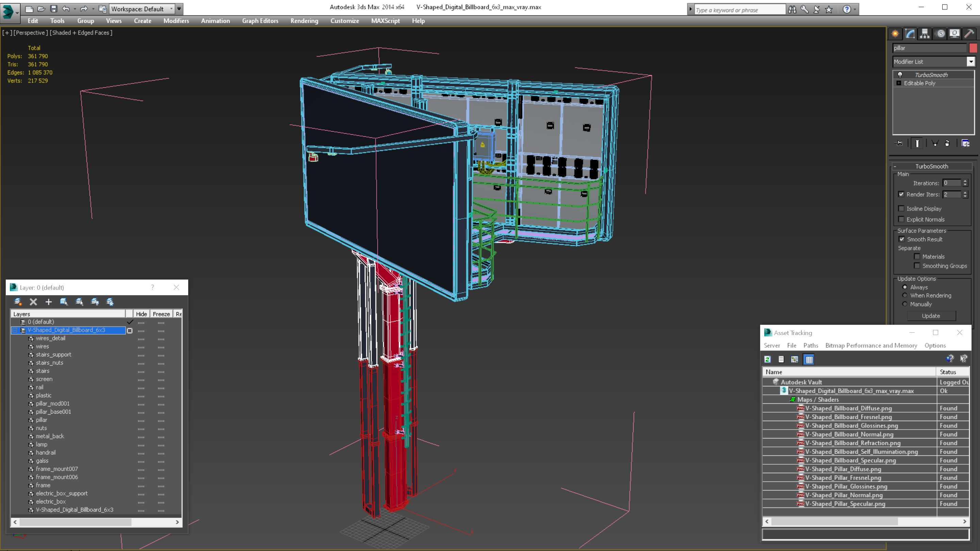Click Create New Layer icon in Layer dialog
This screenshot has width=980, height=551.
pos(18,302)
